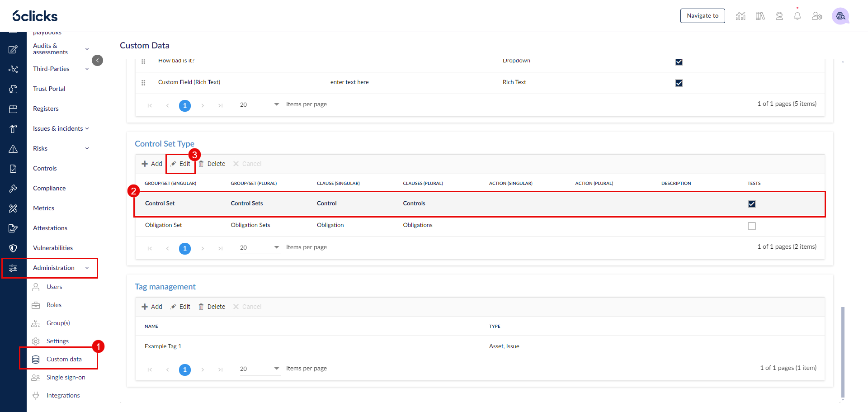The image size is (868, 412).
Task: Click the notifications bell icon
Action: click(x=797, y=16)
